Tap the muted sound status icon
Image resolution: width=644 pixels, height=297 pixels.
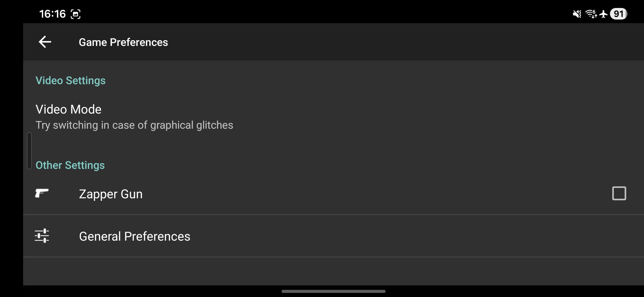pos(577,14)
